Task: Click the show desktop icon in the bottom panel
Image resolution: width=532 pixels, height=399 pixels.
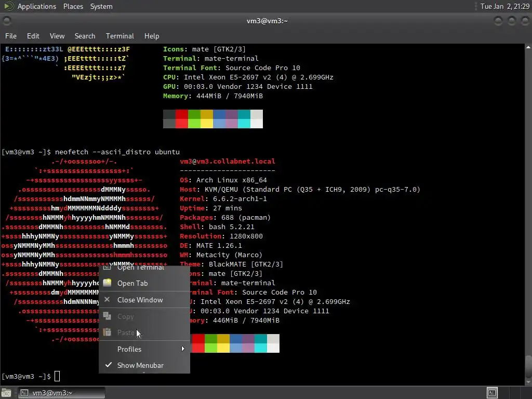Action: (6, 393)
